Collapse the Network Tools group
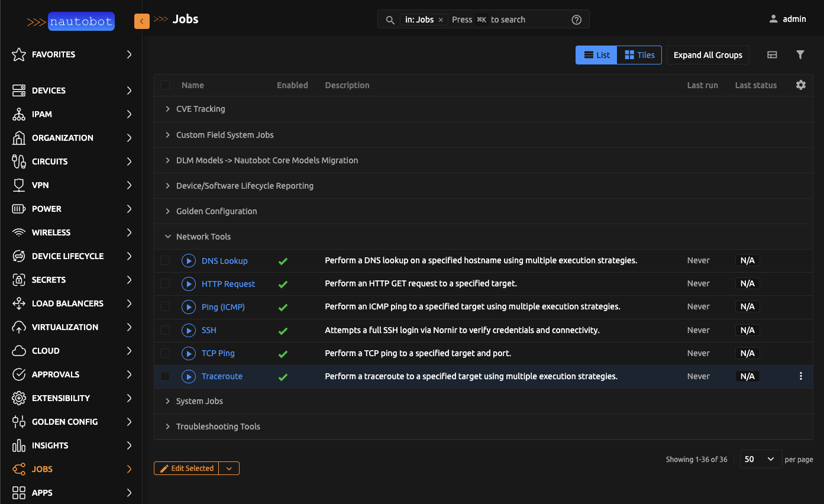Viewport: 824px width, 504px height. (x=167, y=236)
